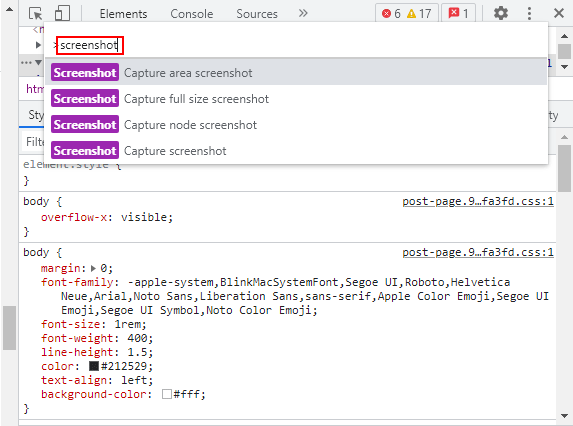The image size is (573, 426).
Task: Show more tabs via double chevron
Action: click(303, 14)
